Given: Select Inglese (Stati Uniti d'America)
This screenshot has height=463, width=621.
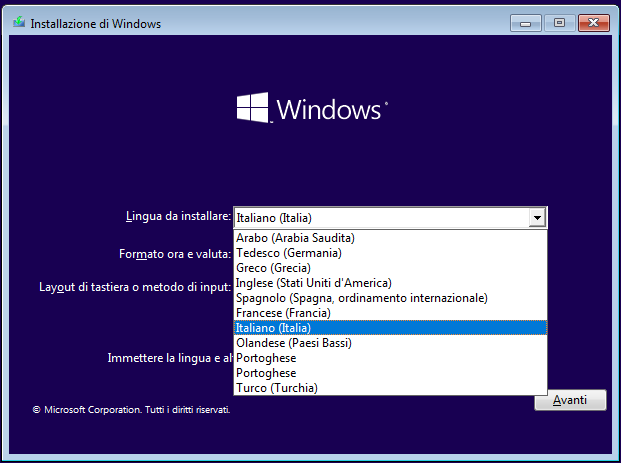Looking at the screenshot, I should coord(390,283).
